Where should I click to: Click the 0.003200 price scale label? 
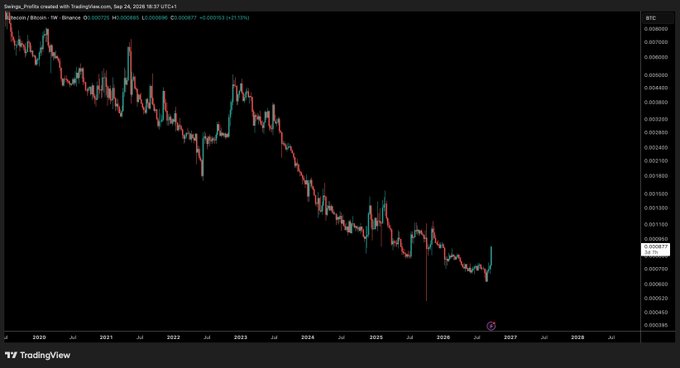(x=655, y=119)
